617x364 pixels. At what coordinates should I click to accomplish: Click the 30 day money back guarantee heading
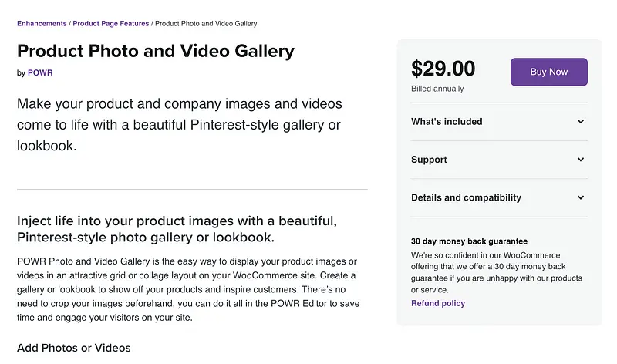(469, 241)
